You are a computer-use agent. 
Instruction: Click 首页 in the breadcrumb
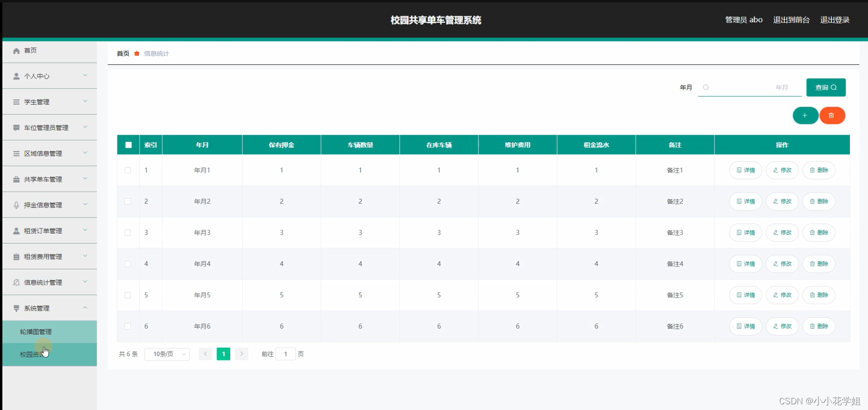click(123, 53)
